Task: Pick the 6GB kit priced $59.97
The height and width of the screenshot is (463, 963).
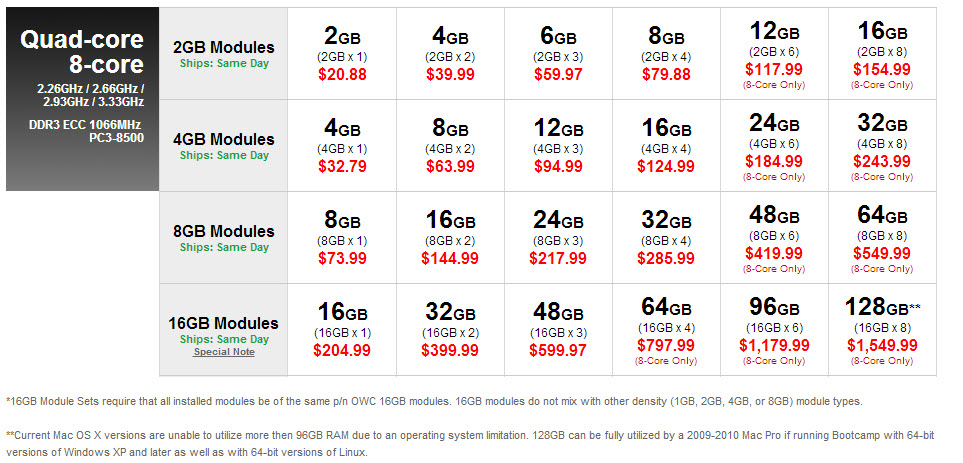Action: (558, 53)
